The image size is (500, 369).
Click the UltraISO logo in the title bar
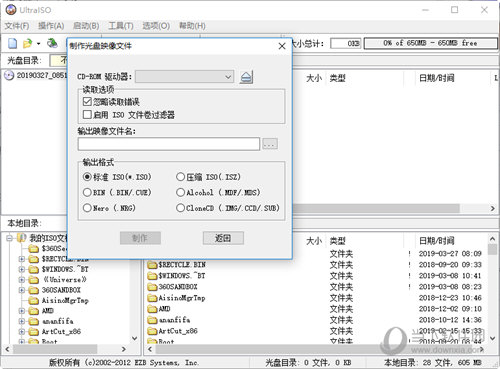pos(11,10)
